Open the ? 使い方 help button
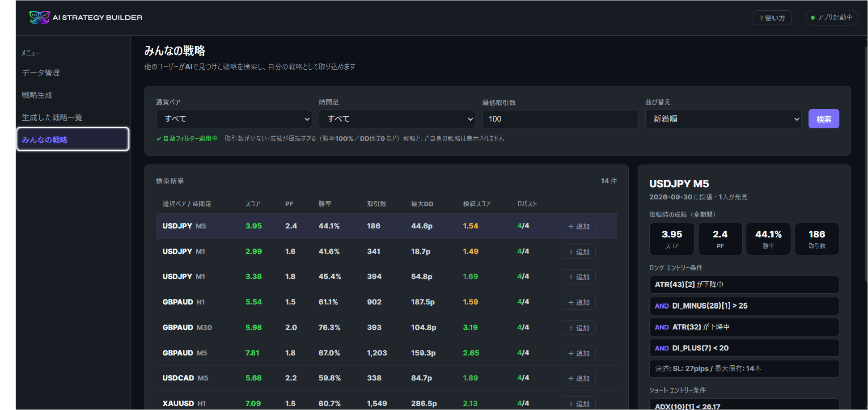 (772, 18)
